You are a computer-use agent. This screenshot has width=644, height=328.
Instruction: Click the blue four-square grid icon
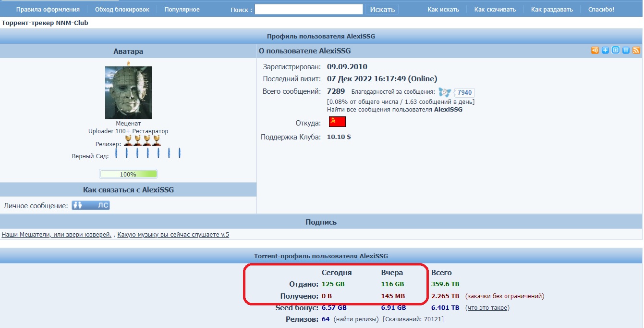click(616, 50)
